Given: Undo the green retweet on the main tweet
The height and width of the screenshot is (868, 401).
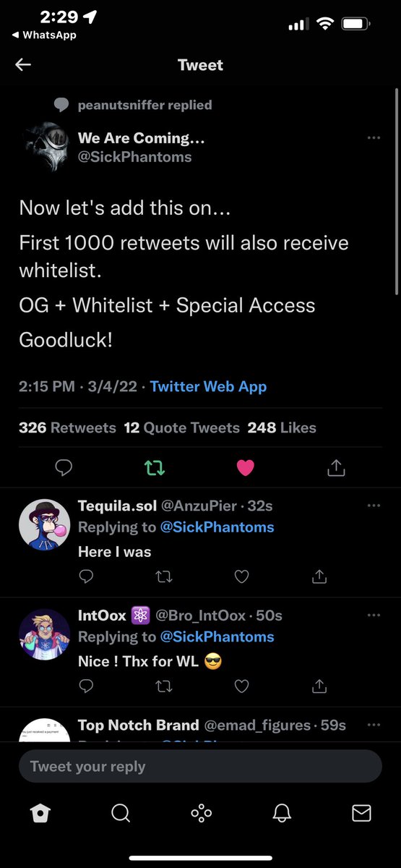Looking at the screenshot, I should pos(155,469).
